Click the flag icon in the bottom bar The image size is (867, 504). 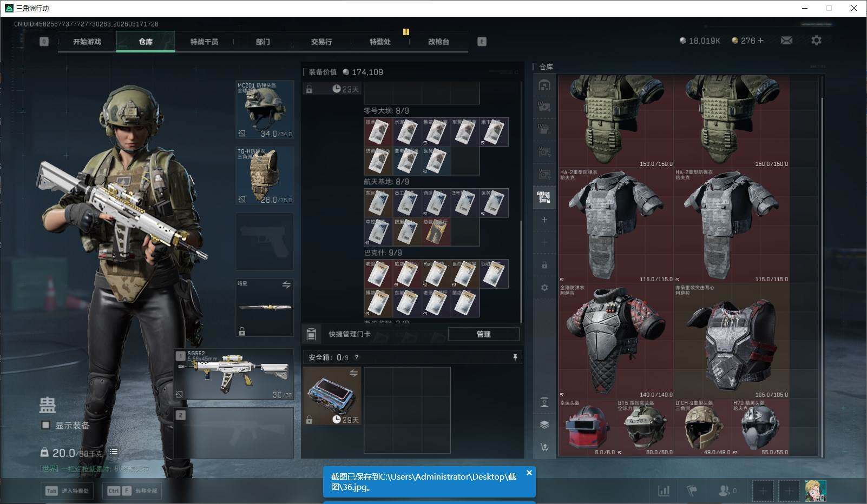[692, 490]
